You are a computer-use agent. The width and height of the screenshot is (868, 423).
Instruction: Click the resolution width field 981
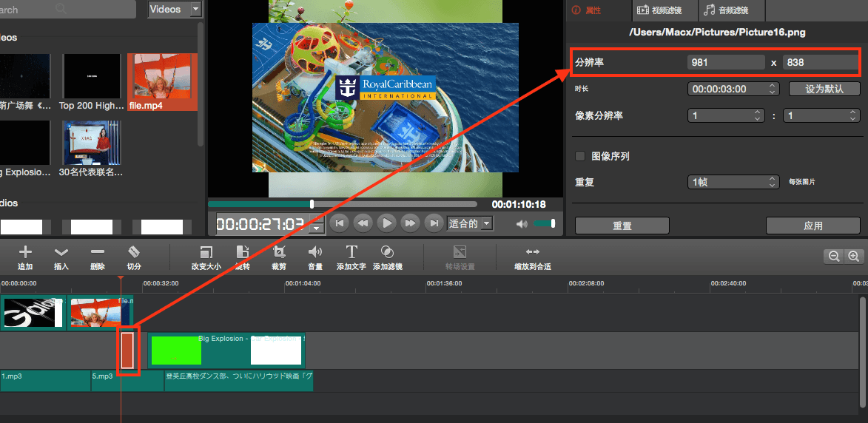pos(726,62)
